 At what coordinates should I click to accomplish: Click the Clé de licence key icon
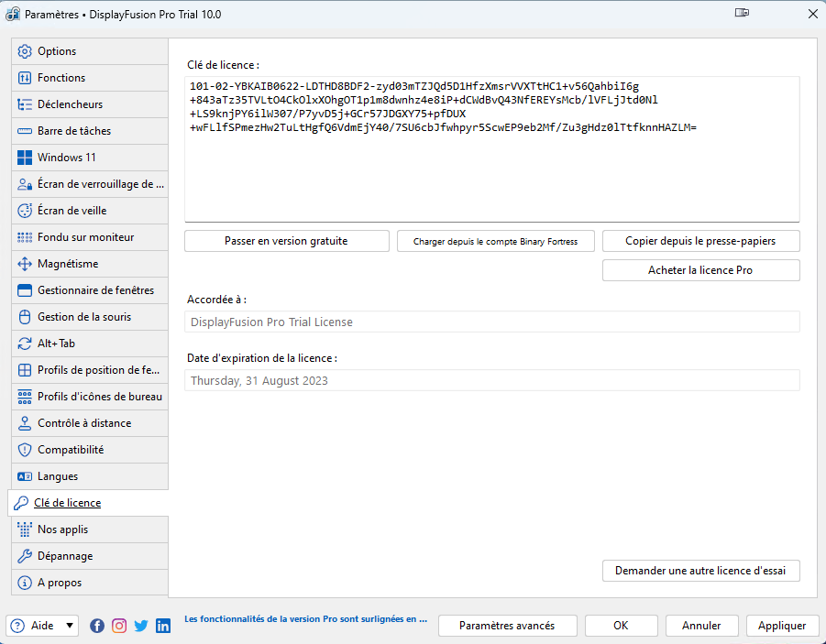21,504
